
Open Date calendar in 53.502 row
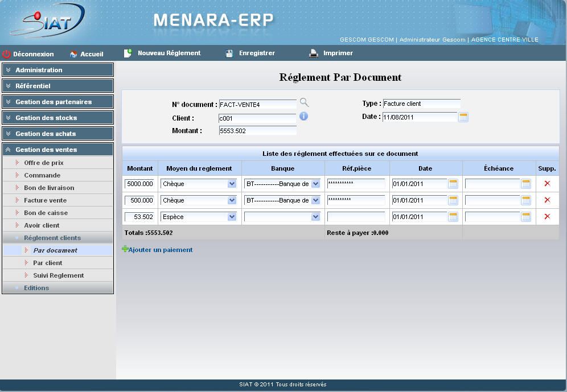[453, 217]
